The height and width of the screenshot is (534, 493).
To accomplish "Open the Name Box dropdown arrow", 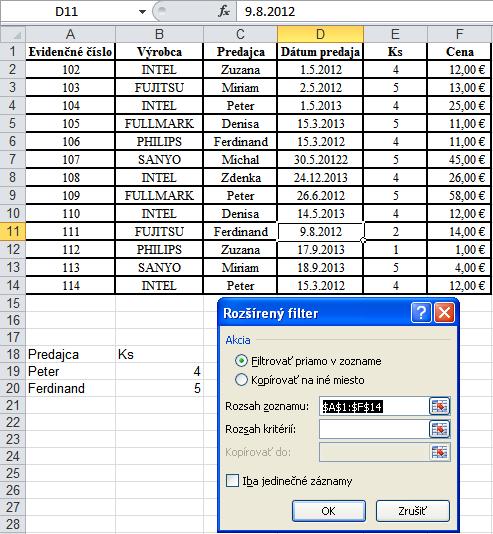I will click(x=142, y=12).
